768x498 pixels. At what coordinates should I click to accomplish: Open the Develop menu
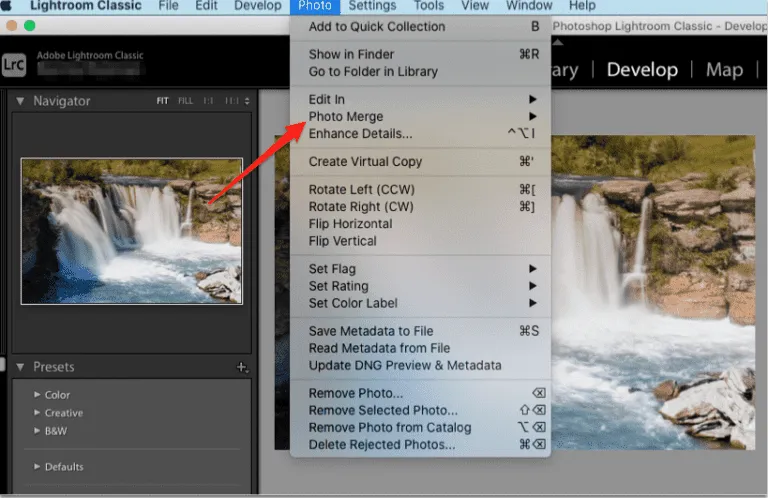pyautogui.click(x=258, y=6)
